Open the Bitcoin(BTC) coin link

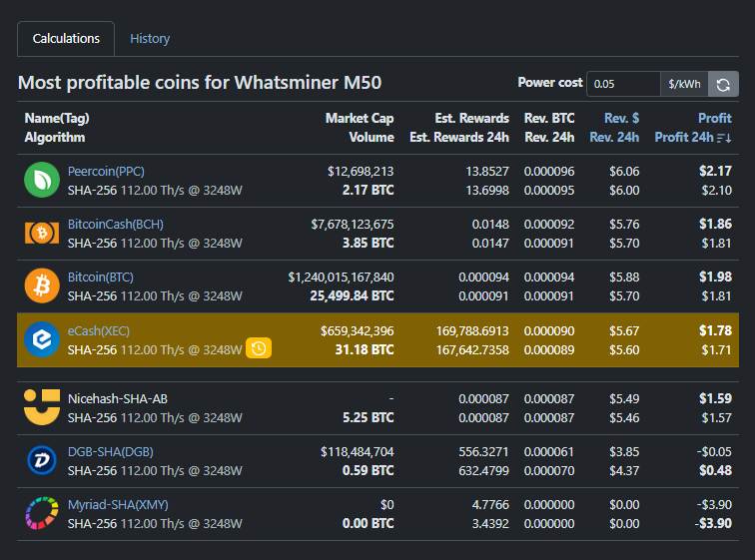tap(100, 278)
